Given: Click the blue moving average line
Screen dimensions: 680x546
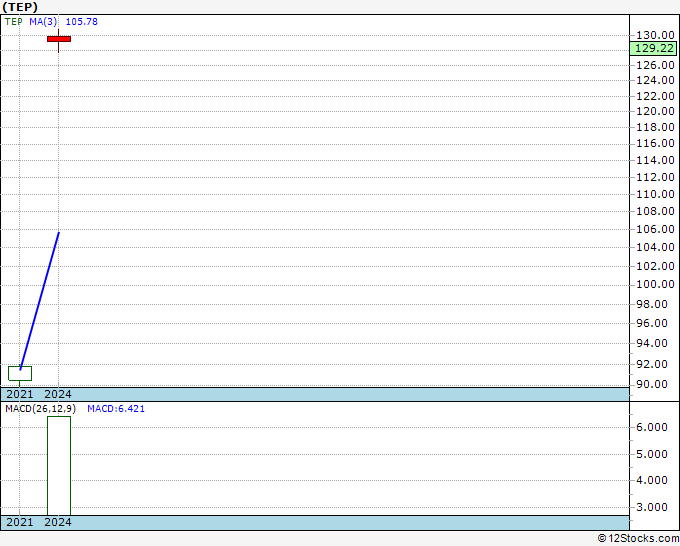Looking at the screenshot, I should tap(40, 300).
